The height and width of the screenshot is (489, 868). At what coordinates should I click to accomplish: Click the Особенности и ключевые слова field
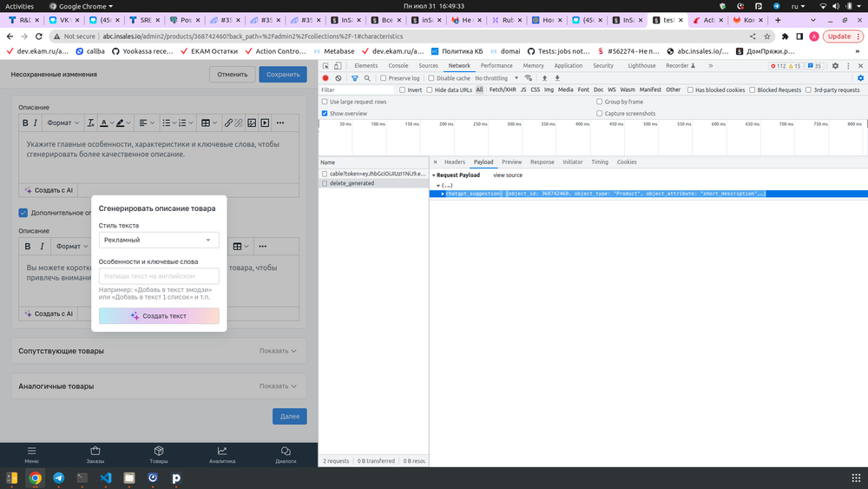tap(159, 276)
